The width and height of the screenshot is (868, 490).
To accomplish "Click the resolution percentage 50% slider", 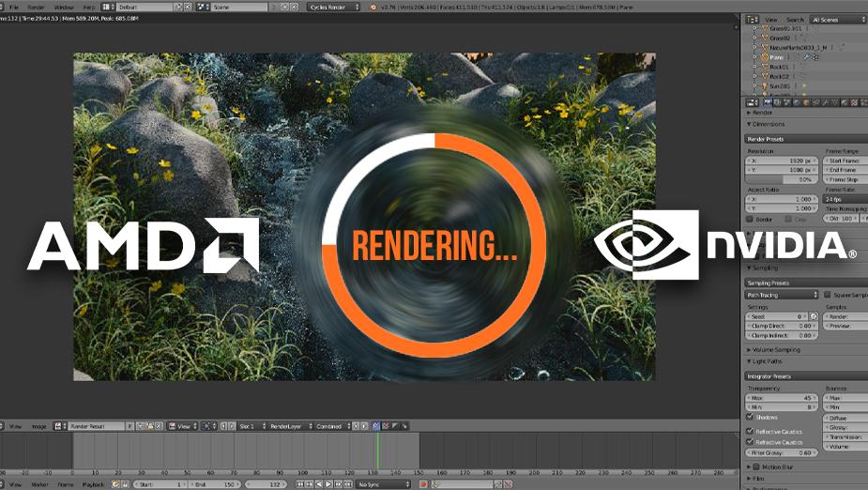I will 781,179.
